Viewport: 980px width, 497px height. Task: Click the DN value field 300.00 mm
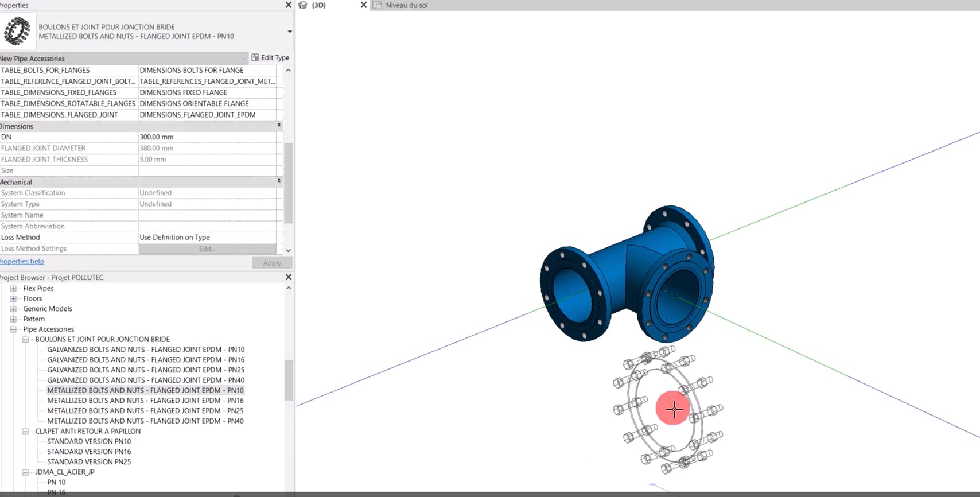coord(207,137)
